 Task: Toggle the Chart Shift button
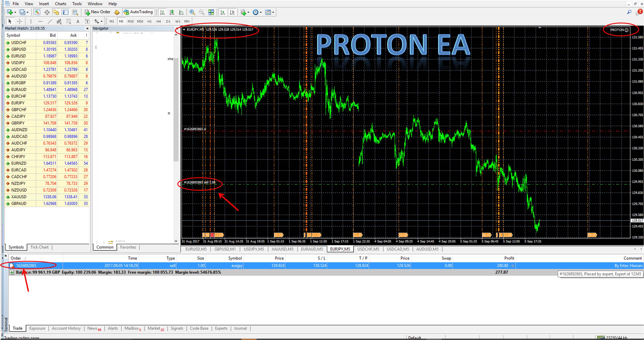(x=232, y=12)
